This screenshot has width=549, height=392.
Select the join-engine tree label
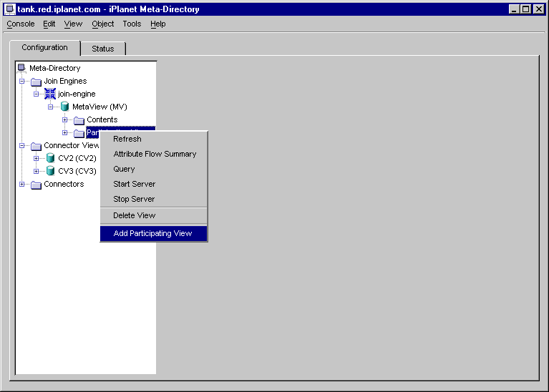(77, 94)
